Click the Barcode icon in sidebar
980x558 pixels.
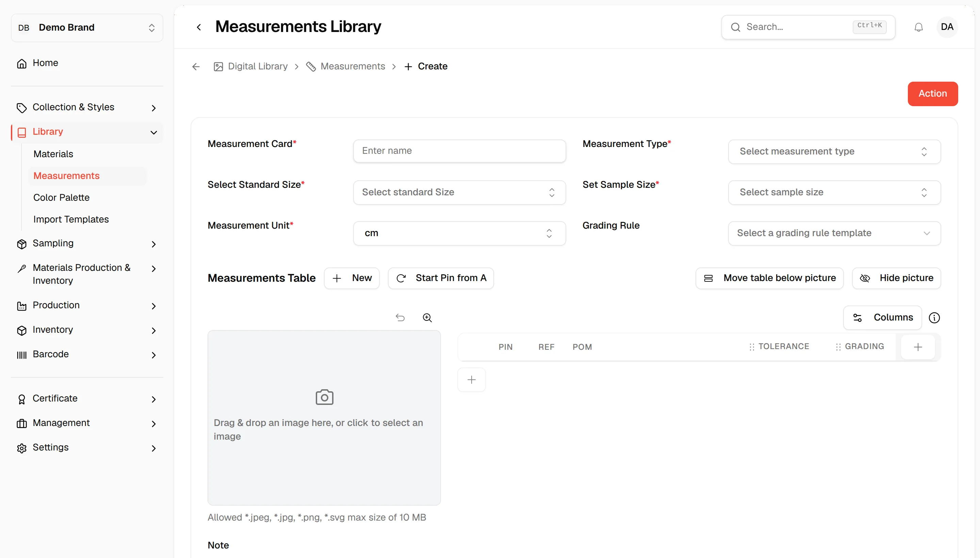click(x=21, y=355)
